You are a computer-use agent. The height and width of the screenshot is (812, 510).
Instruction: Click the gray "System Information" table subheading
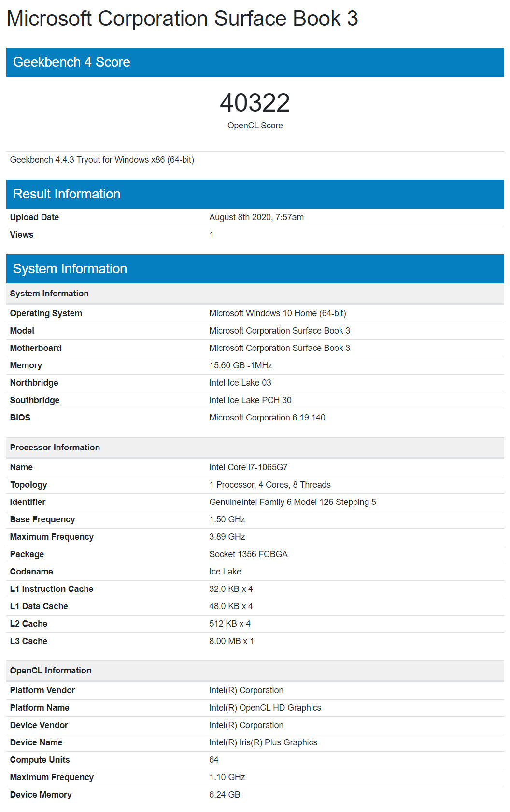[x=255, y=294]
